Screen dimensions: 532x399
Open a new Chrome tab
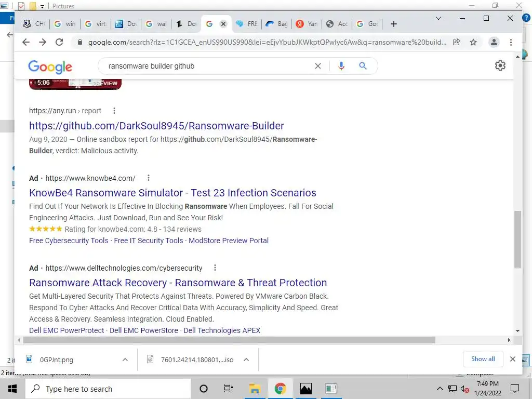(x=394, y=24)
